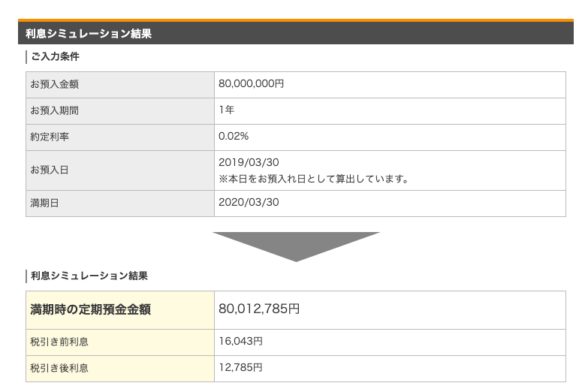Click the ※本日をお預入れ日として算出しています note
Image resolution: width=582 pixels, height=392 pixels.
pyautogui.click(x=313, y=179)
